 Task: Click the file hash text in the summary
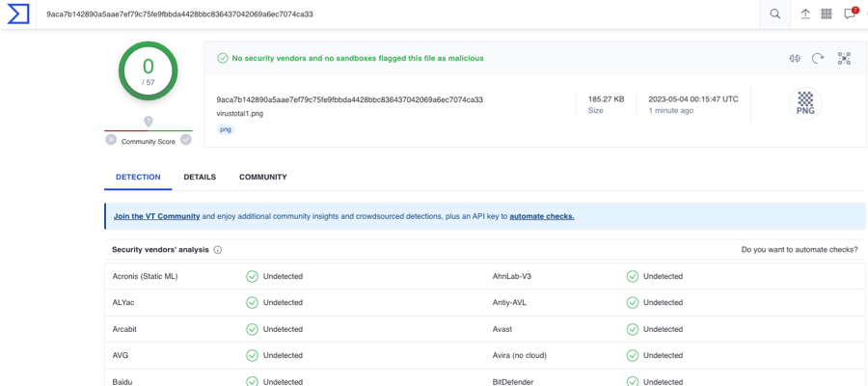[x=350, y=99]
